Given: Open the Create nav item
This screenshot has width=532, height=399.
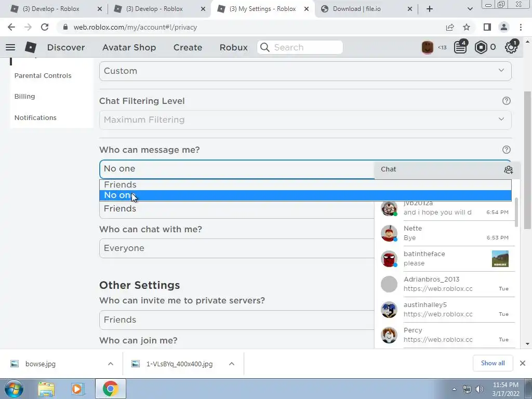Looking at the screenshot, I should point(188,47).
